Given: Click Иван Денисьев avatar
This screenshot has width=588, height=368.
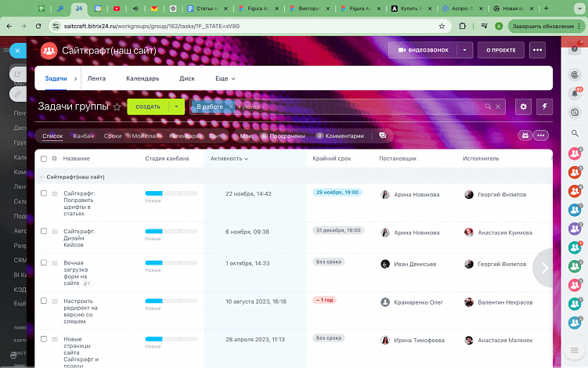Looking at the screenshot, I should pyautogui.click(x=385, y=264).
